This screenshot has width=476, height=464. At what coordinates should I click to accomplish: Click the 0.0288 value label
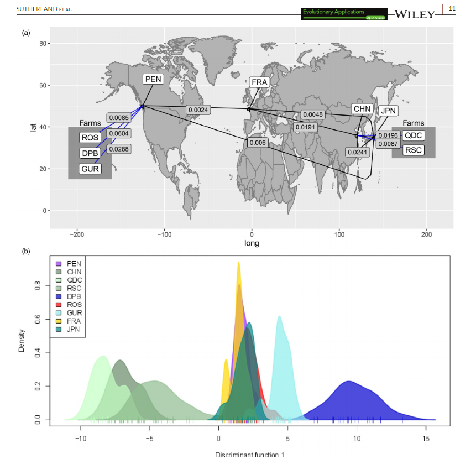click(x=119, y=149)
